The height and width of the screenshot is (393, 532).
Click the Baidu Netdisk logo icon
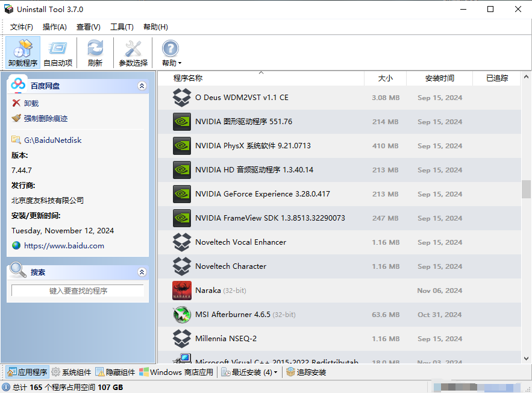18,84
